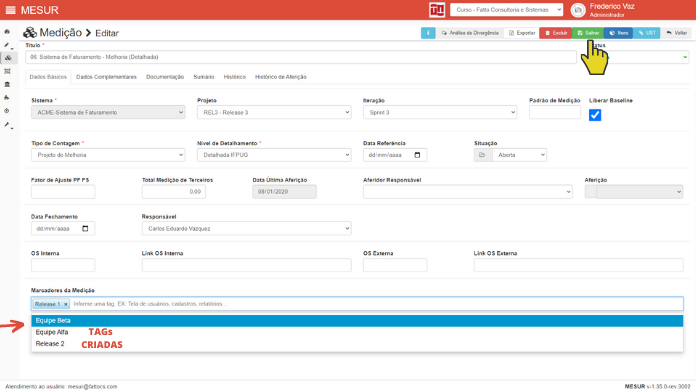Open the sidebar hierarchy icon below the building
Viewport: 696px width, 392px height.
(x=7, y=97)
